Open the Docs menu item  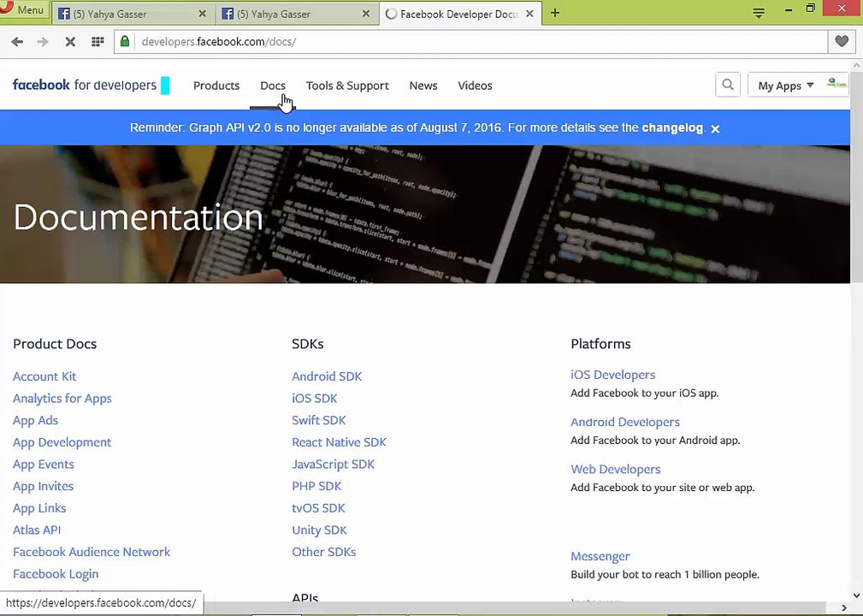coord(273,86)
